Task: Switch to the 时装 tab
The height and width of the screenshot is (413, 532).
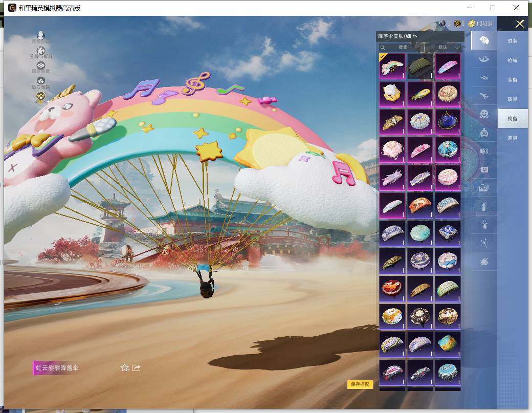Action: tap(512, 41)
